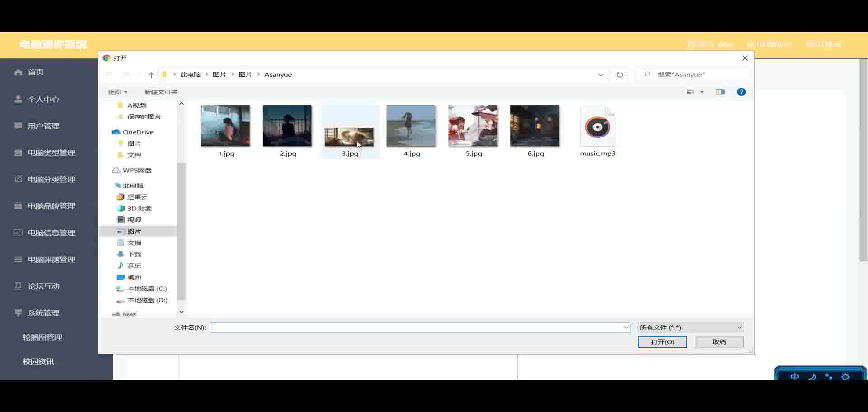Select the 6.jpg thumbnail
Viewport: 868px width, 412px height.
tap(535, 126)
